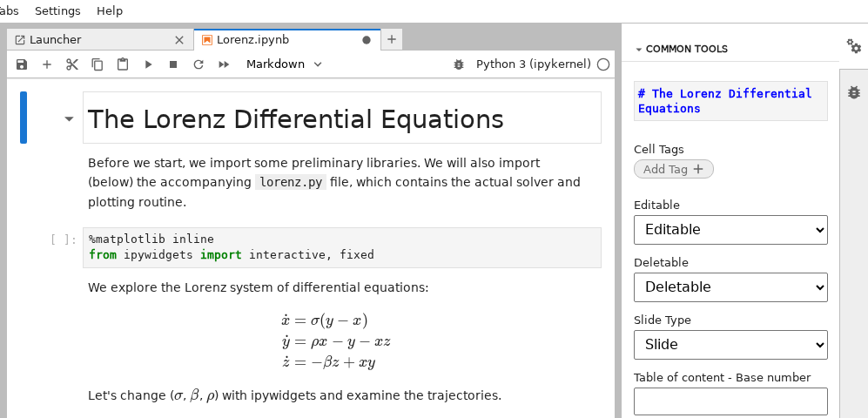Screen dimensions: 868x418
Task: Click the source preview in Common Tools
Action: coord(730,101)
